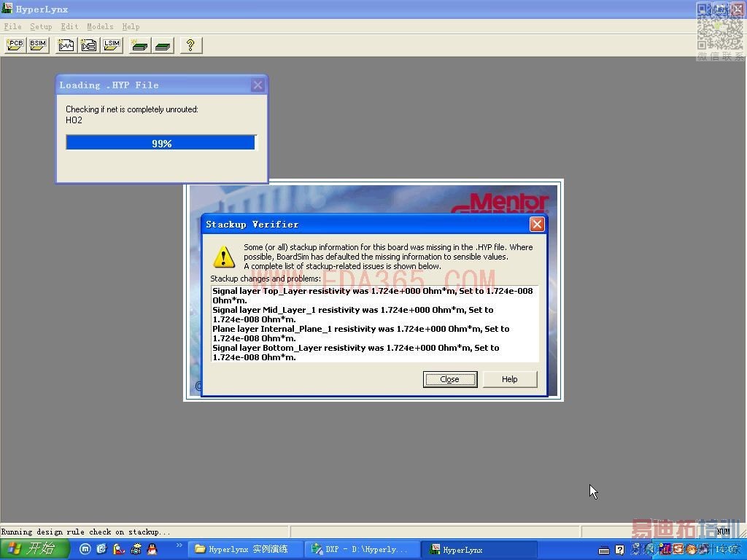Click the question mark tray icon
This screenshot has width=747, height=560.
coord(619,550)
